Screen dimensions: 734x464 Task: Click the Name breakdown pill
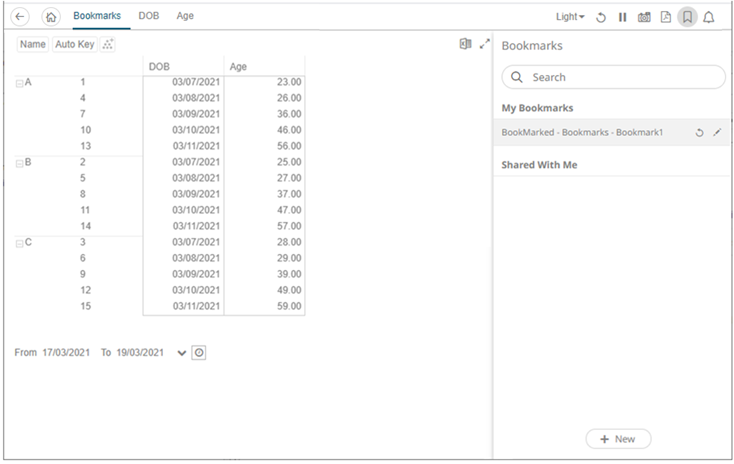coord(33,44)
